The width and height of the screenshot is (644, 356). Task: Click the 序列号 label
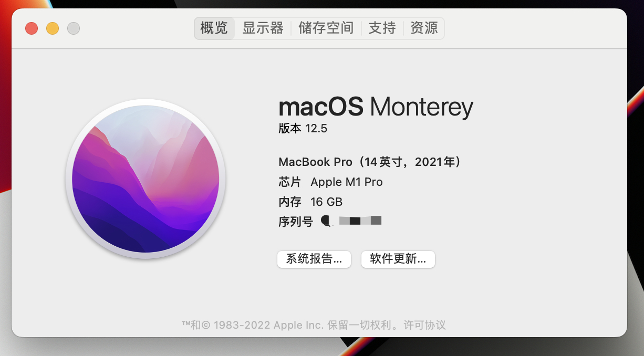click(295, 222)
